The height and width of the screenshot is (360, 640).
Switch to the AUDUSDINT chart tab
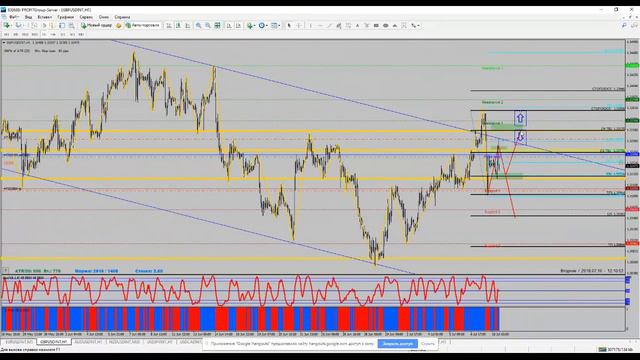click(88, 342)
